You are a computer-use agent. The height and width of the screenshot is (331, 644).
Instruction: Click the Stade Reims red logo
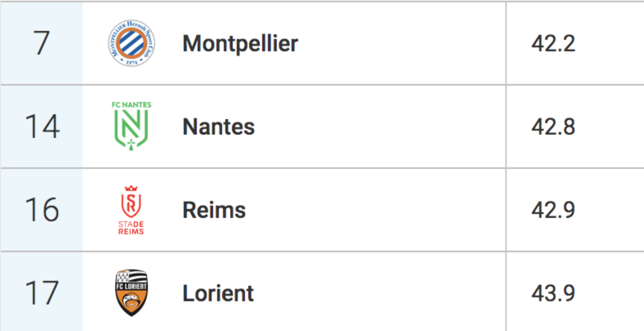(x=131, y=210)
